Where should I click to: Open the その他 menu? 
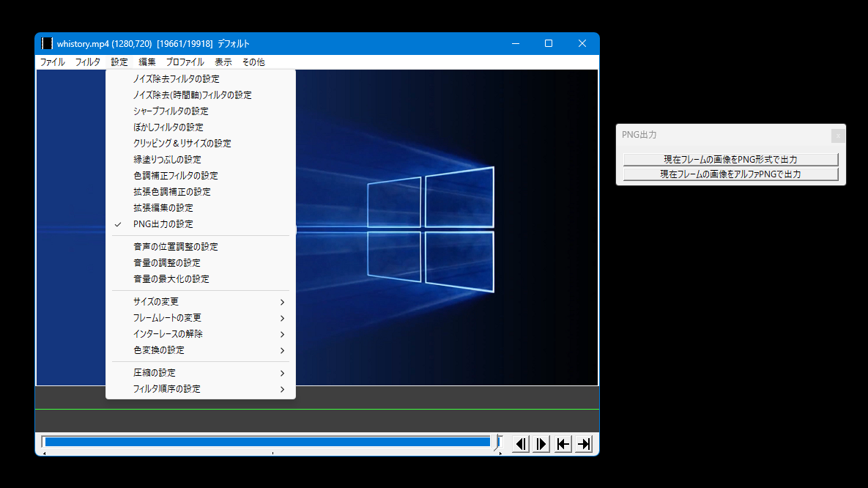tap(253, 62)
